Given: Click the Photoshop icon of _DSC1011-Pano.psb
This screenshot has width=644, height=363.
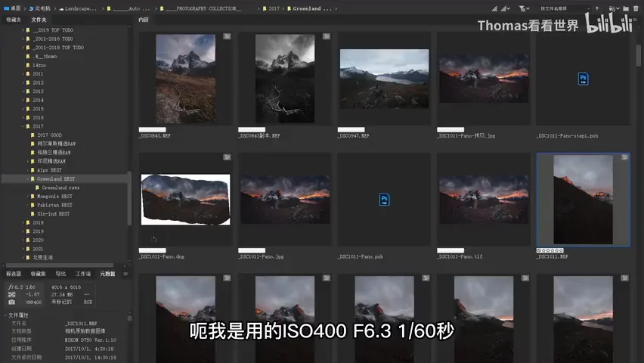Looking at the screenshot, I should (384, 200).
